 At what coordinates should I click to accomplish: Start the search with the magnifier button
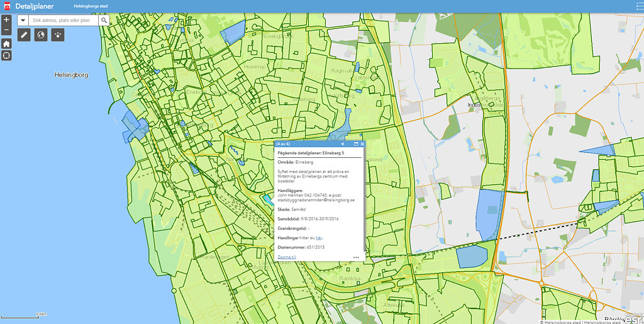104,20
